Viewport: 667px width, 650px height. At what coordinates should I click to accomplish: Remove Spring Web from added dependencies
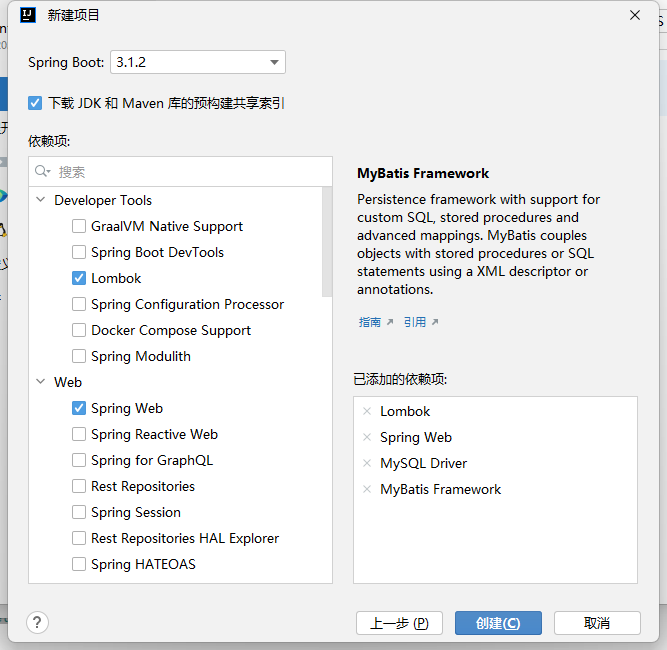point(367,437)
